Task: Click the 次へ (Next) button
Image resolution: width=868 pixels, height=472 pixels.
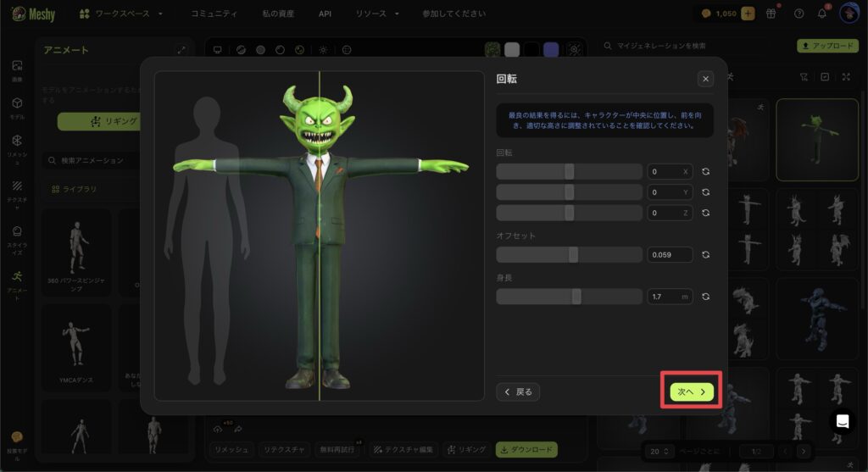Action: (692, 391)
